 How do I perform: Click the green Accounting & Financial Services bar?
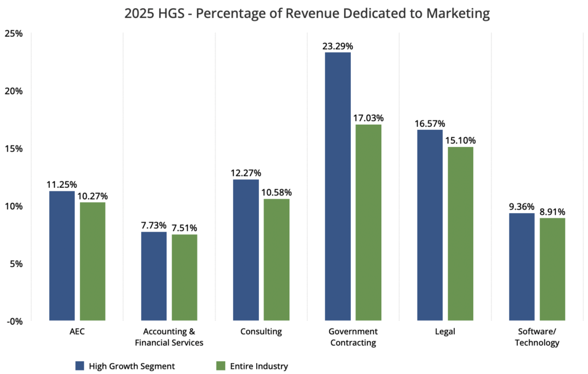click(x=184, y=277)
